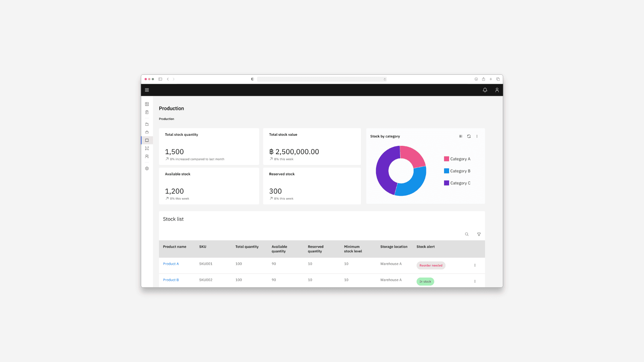The image size is (644, 362).
Task: Open the briefcase icon in sidebar
Action: 147,132
